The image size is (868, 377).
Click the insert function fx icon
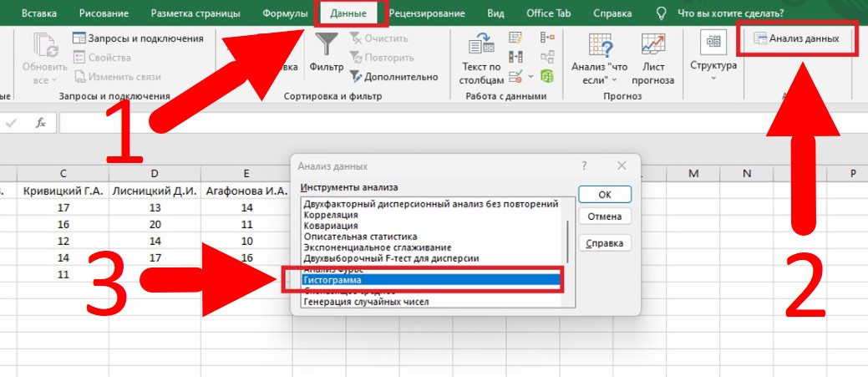[40, 123]
